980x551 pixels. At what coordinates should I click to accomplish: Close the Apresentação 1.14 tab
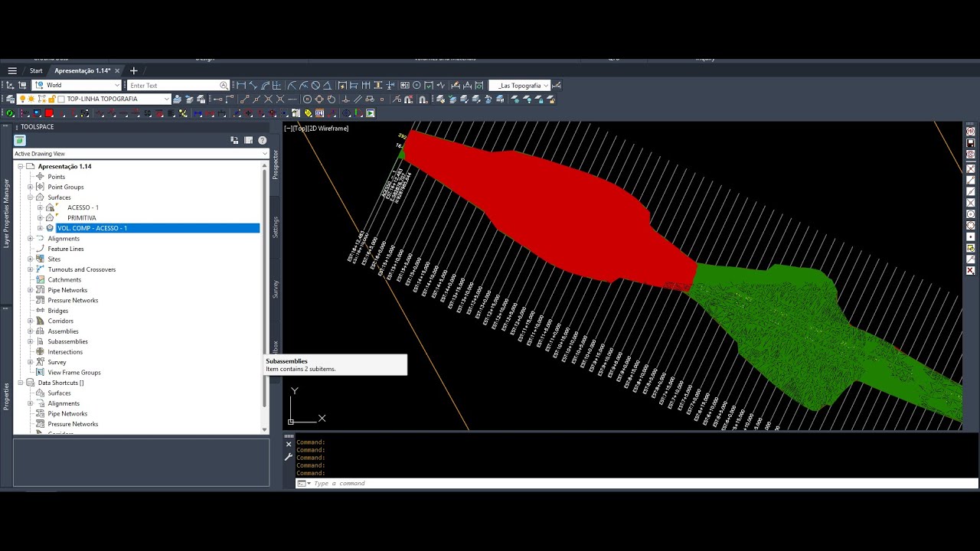[x=118, y=70]
